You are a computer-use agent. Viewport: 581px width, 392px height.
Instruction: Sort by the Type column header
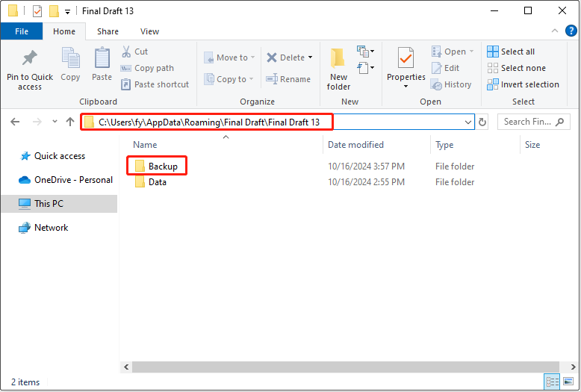click(x=444, y=145)
